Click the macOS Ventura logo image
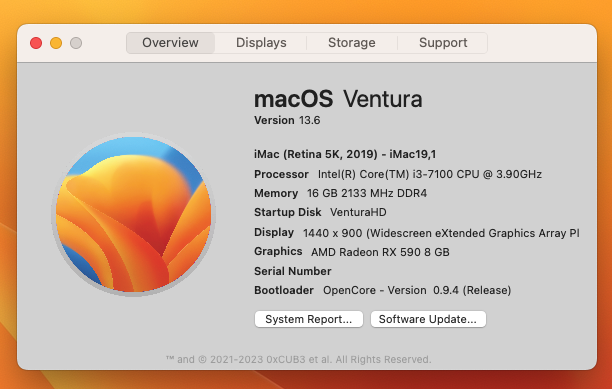Image resolution: width=612 pixels, height=389 pixels. pos(133,214)
